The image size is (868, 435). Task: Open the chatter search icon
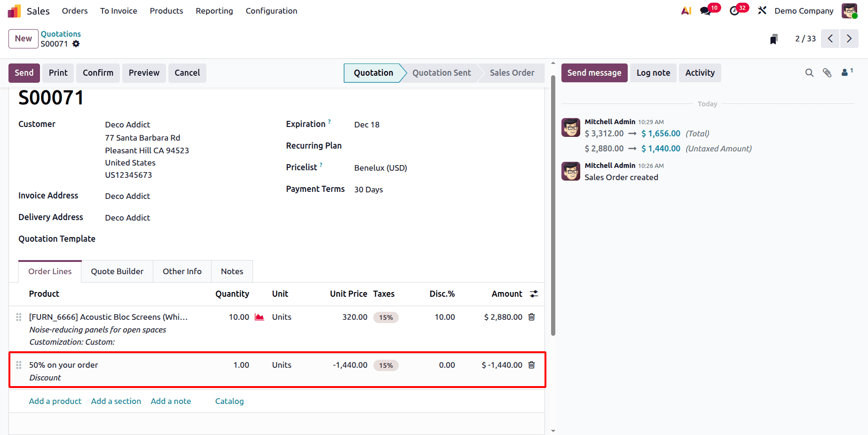click(x=809, y=73)
